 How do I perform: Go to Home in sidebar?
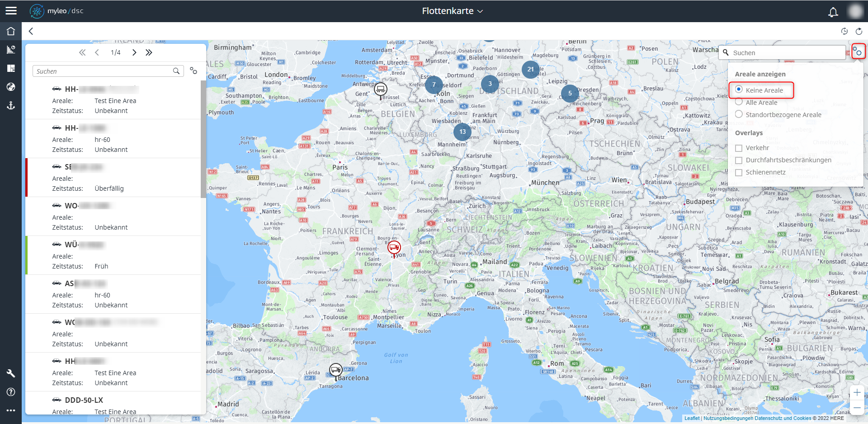click(11, 31)
